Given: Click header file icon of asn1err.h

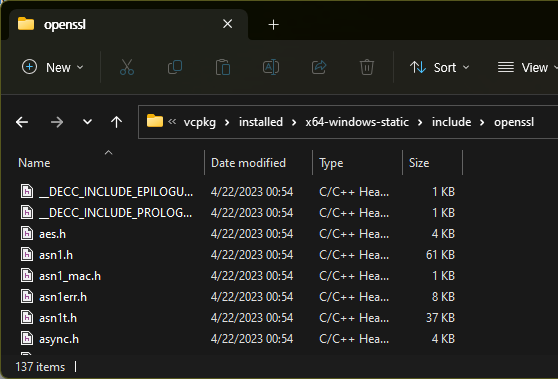Looking at the screenshot, I should pyautogui.click(x=27, y=296).
